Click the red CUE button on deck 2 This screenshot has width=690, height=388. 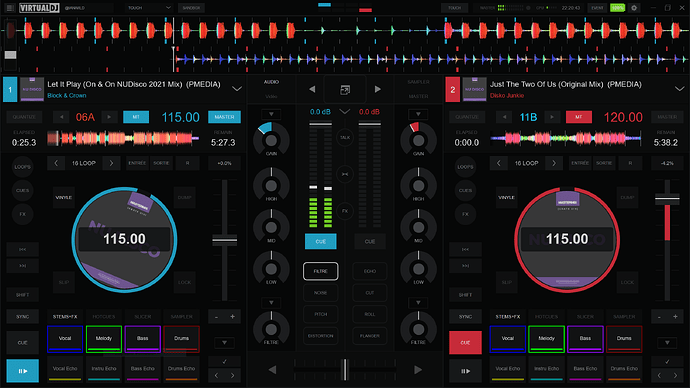[465, 342]
